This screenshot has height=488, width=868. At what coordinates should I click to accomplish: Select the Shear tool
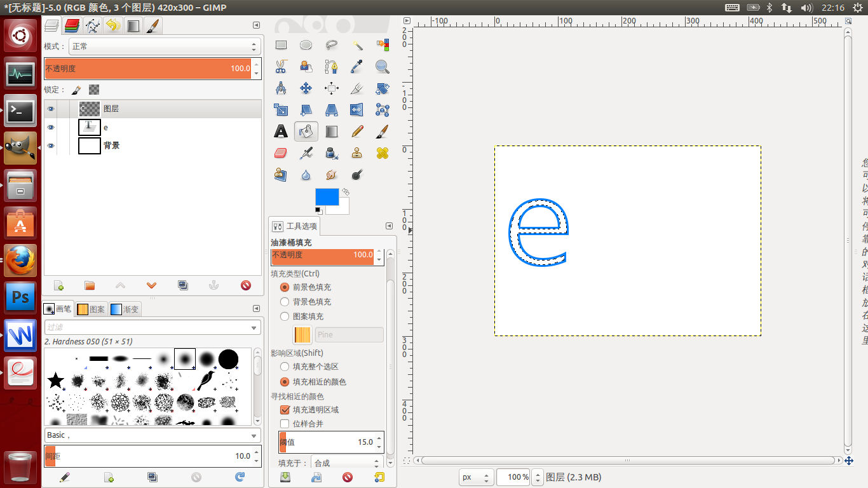[x=306, y=110]
